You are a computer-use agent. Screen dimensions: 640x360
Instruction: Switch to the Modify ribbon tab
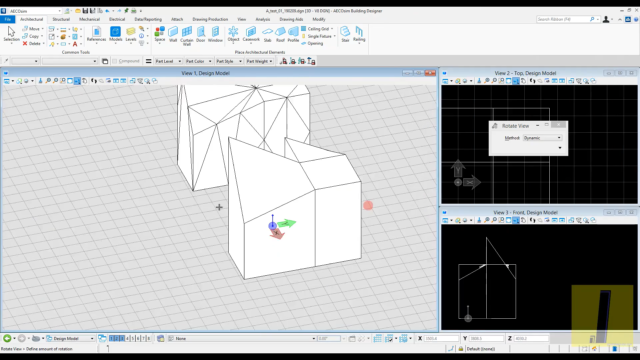(x=319, y=19)
